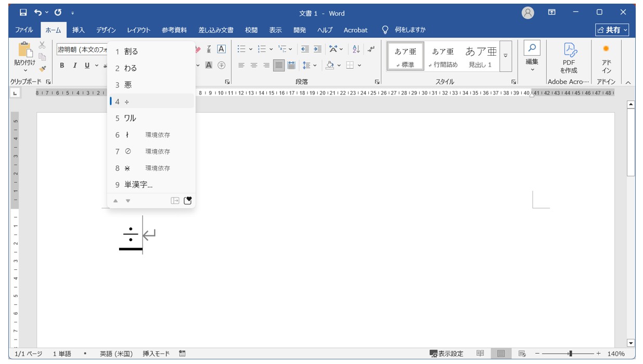Switch to 参考資料 (References) tab
This screenshot has height=364, width=643.
(174, 30)
